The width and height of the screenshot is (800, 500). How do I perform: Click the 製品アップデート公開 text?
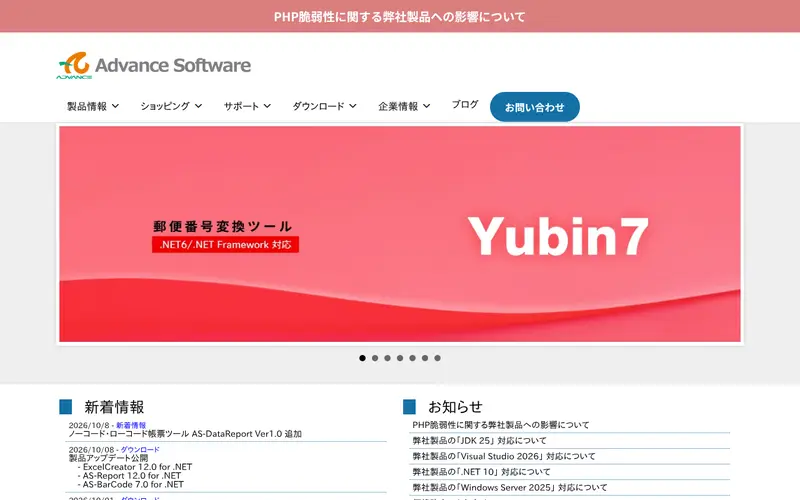[x=108, y=458]
